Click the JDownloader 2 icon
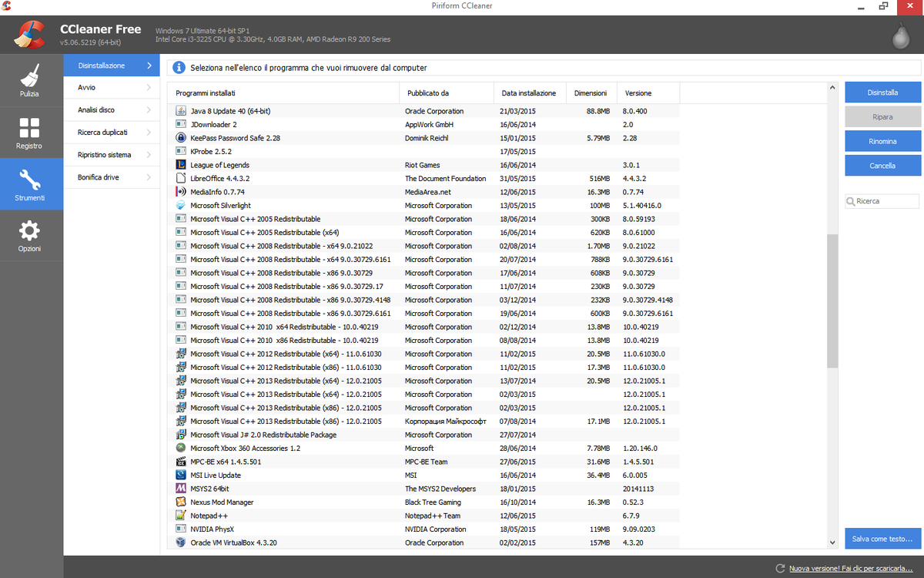This screenshot has height=578, width=924. coord(181,124)
